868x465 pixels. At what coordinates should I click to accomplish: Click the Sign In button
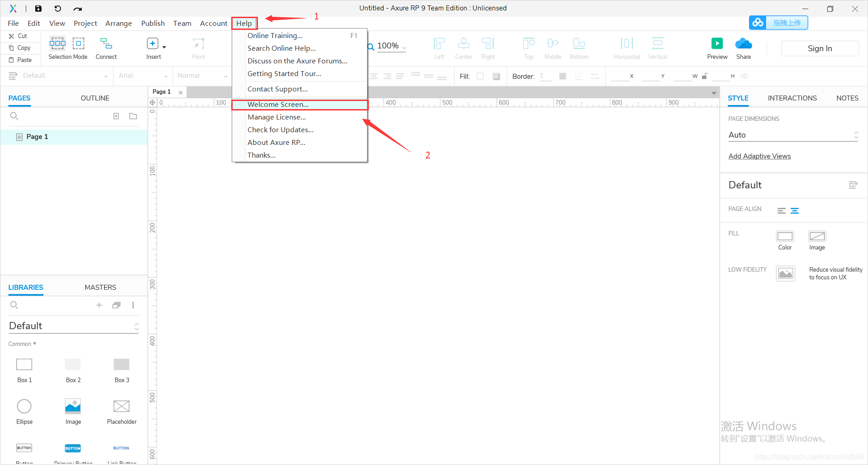(820, 48)
